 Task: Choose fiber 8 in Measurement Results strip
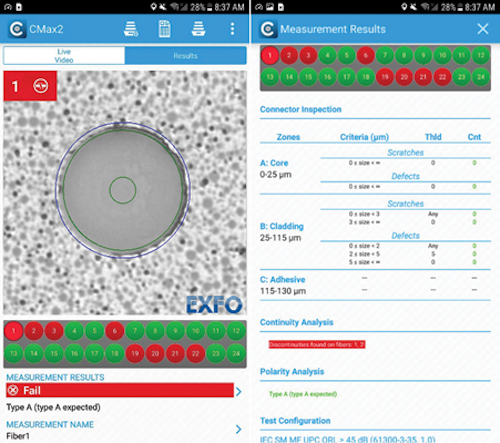pyautogui.click(x=404, y=55)
